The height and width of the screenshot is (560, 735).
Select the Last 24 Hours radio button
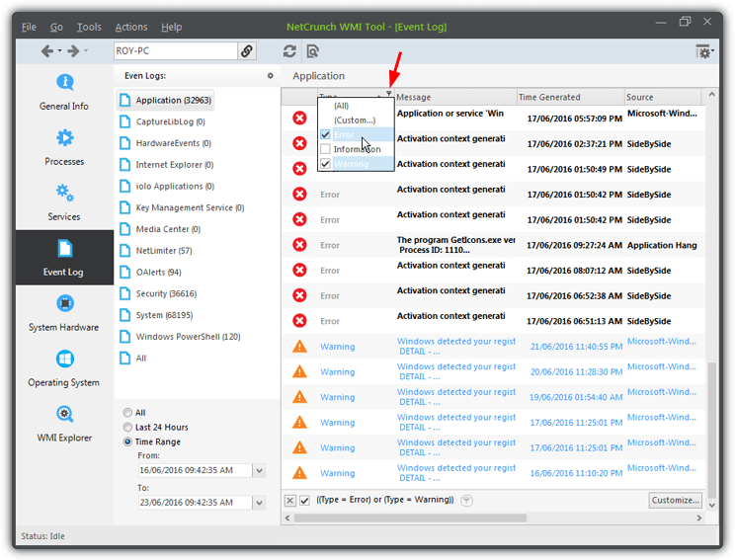point(127,427)
